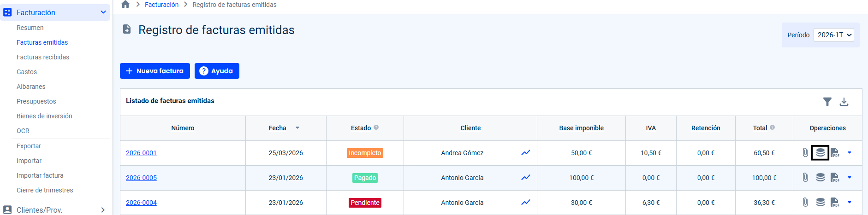Image resolution: width=868 pixels, height=215 pixels.
Task: Click the Ayuda button
Action: (217, 71)
